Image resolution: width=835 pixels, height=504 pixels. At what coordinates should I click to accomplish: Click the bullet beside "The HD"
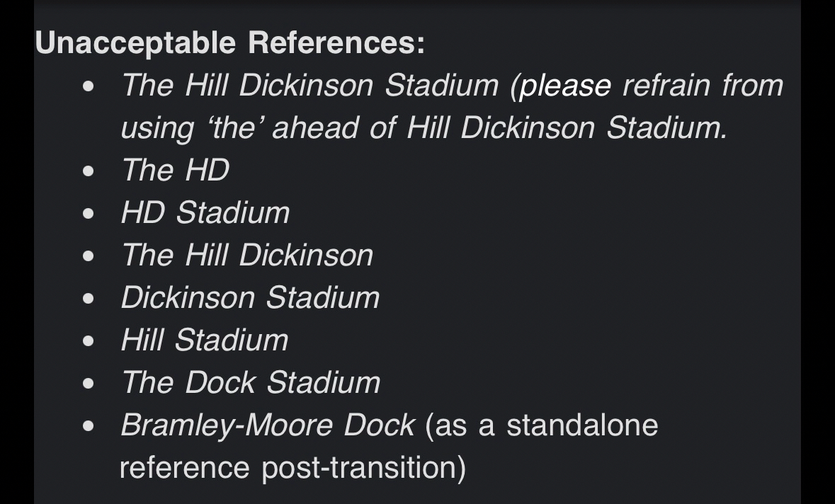pyautogui.click(x=88, y=172)
